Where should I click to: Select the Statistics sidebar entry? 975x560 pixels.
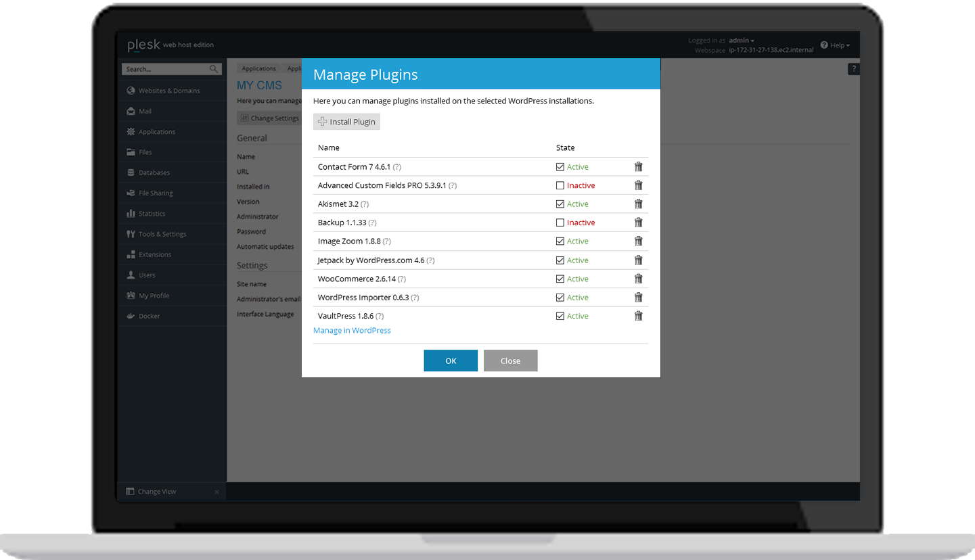[172, 214]
